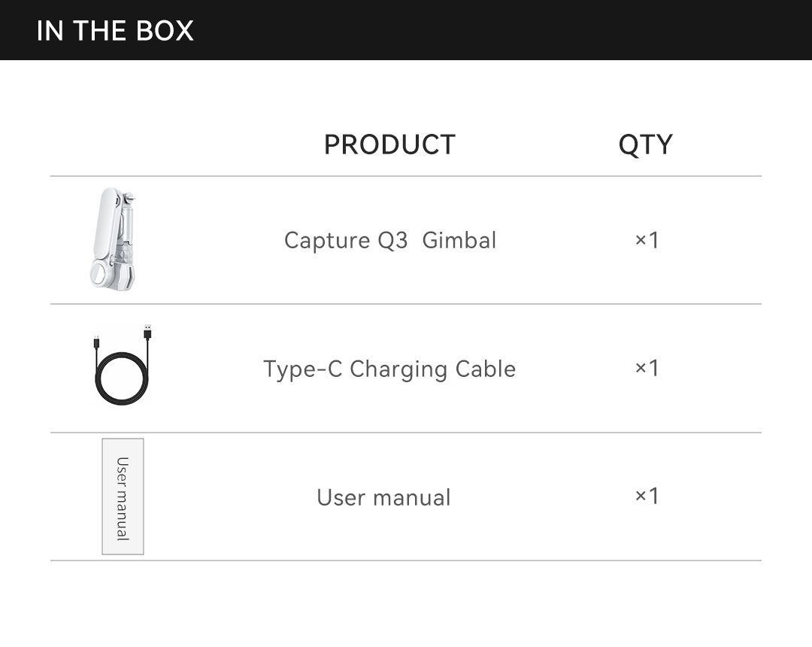Click the IN THE BOX header title
812x647 pixels.
pyautogui.click(x=115, y=31)
